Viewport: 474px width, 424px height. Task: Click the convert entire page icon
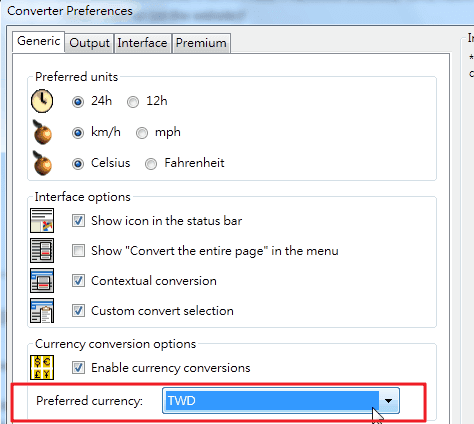(42, 250)
